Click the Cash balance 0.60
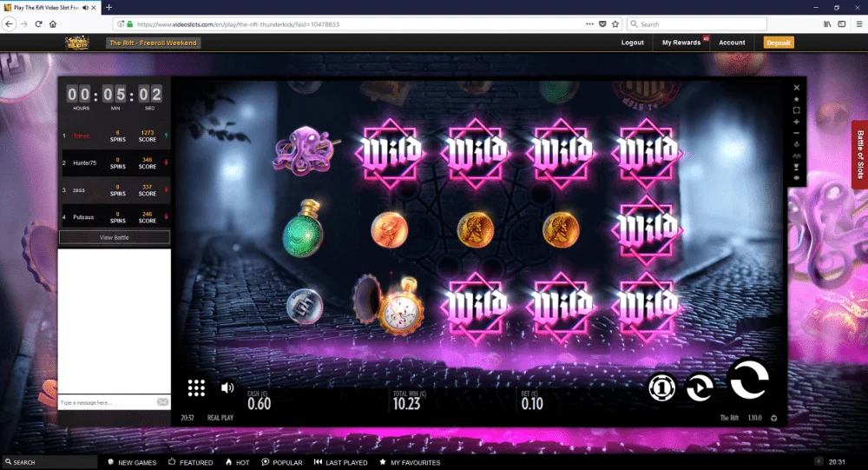The height and width of the screenshot is (470, 868). coord(259,403)
